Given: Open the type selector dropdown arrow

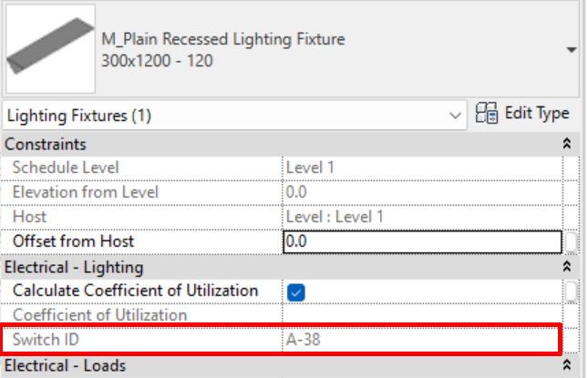Looking at the screenshot, I should tap(572, 50).
